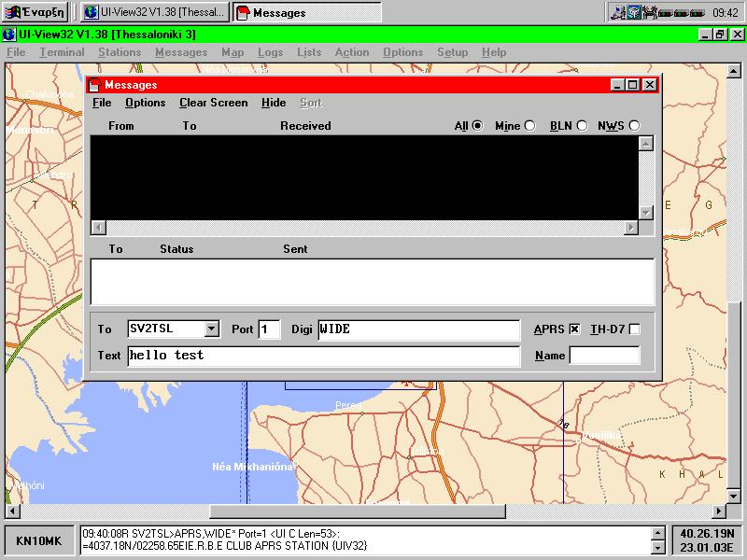Screen dimensions: 747x560
Task: Click map vertical scrollbar up arrow
Action: (x=734, y=72)
